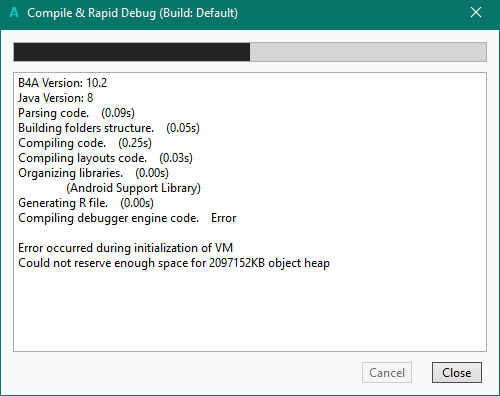Click the 'Compiling code. (0.25s)' line
This screenshot has width=500, height=397.
(x=85, y=143)
